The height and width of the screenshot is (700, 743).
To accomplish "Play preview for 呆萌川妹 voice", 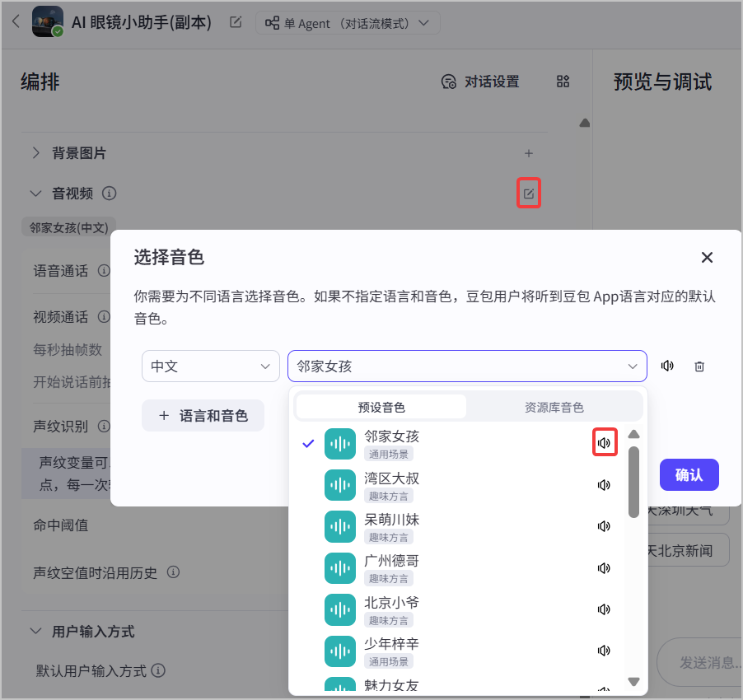I will click(x=604, y=526).
